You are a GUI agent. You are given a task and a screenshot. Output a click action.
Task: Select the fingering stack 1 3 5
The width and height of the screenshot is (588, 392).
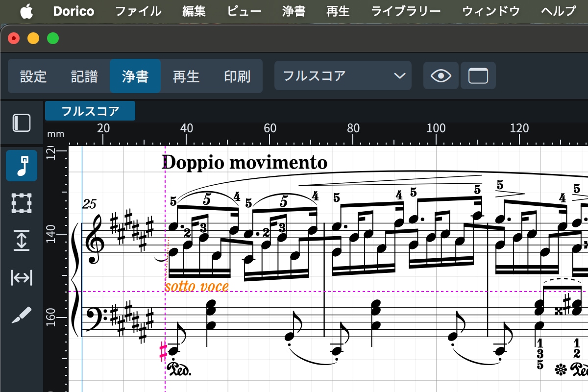click(539, 354)
